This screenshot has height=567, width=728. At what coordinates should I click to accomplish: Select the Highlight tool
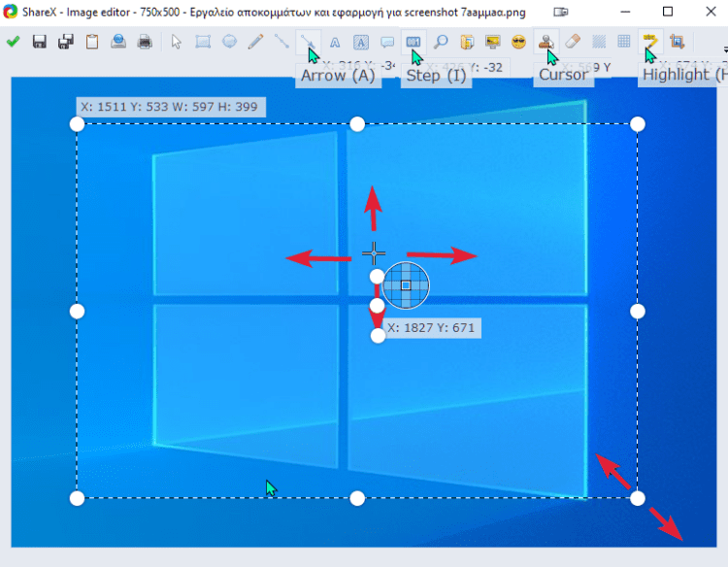(650, 42)
